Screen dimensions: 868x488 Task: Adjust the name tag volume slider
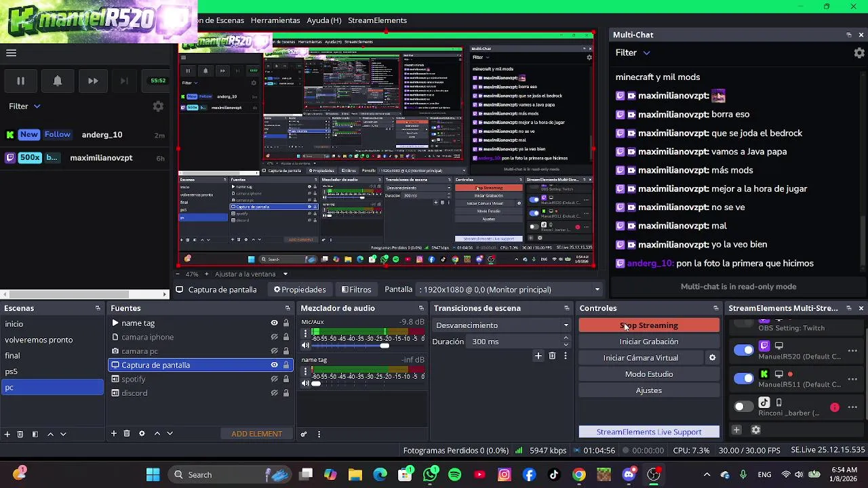click(369, 384)
